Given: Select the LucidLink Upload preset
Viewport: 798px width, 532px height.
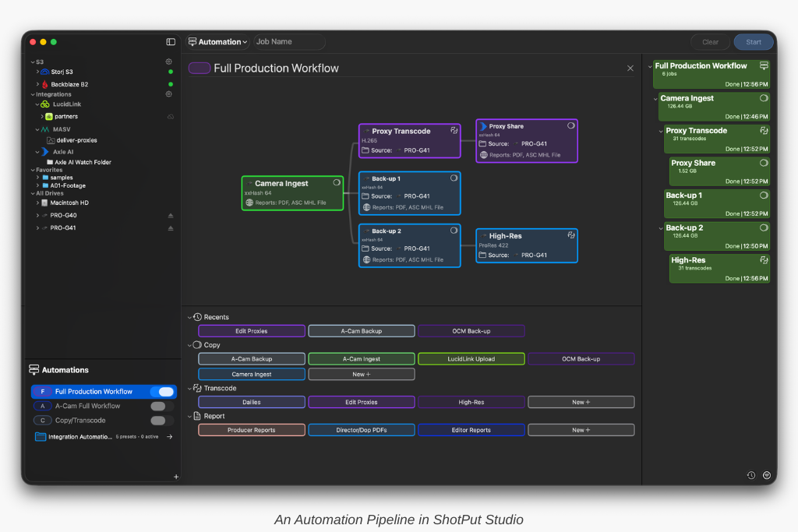Looking at the screenshot, I should click(x=471, y=359).
